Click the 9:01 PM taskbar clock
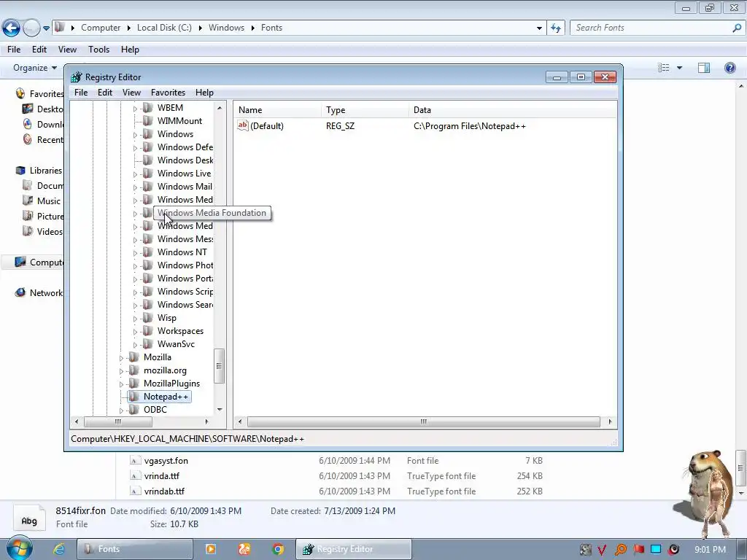This screenshot has height=560, width=747. 710,550
